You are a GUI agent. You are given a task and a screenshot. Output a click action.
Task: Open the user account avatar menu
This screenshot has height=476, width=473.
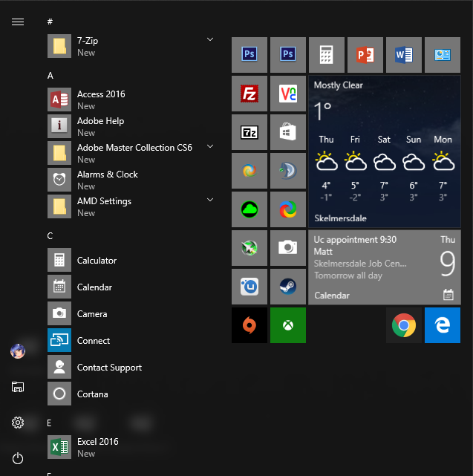(18, 351)
